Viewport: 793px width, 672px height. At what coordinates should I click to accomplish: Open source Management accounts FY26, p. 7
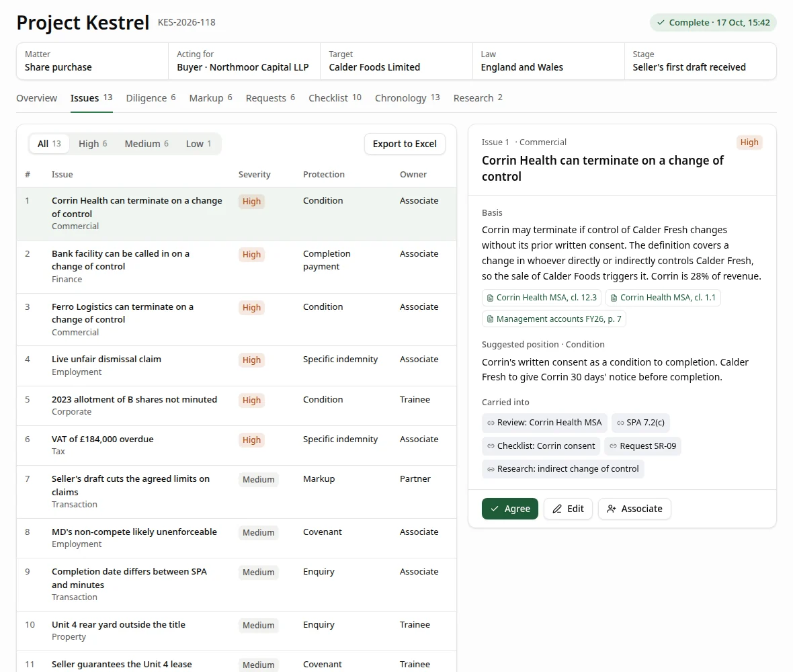[x=554, y=319]
